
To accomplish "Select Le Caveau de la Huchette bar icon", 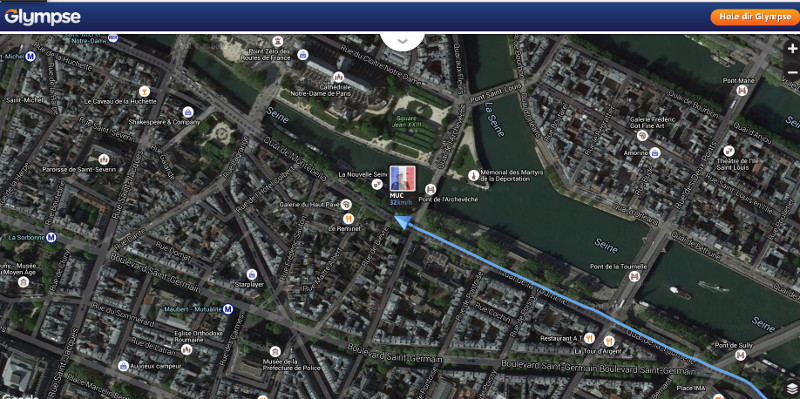I will click(x=144, y=91).
